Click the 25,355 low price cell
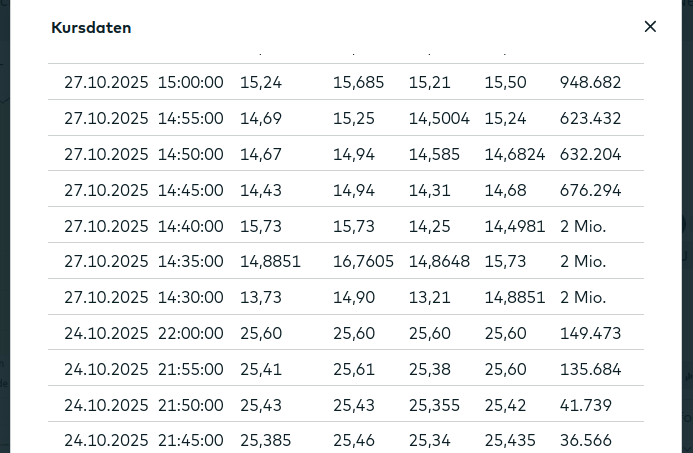Screen dimensions: 693x453 (x=434, y=405)
